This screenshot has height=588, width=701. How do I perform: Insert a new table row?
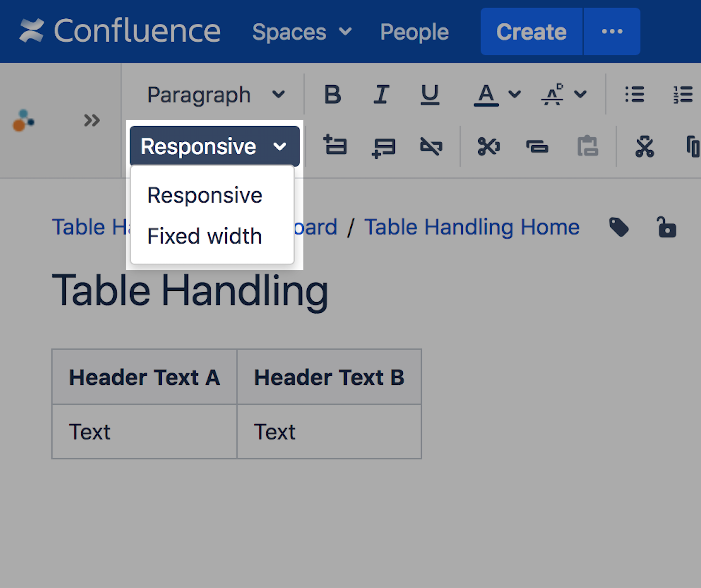coord(335,146)
